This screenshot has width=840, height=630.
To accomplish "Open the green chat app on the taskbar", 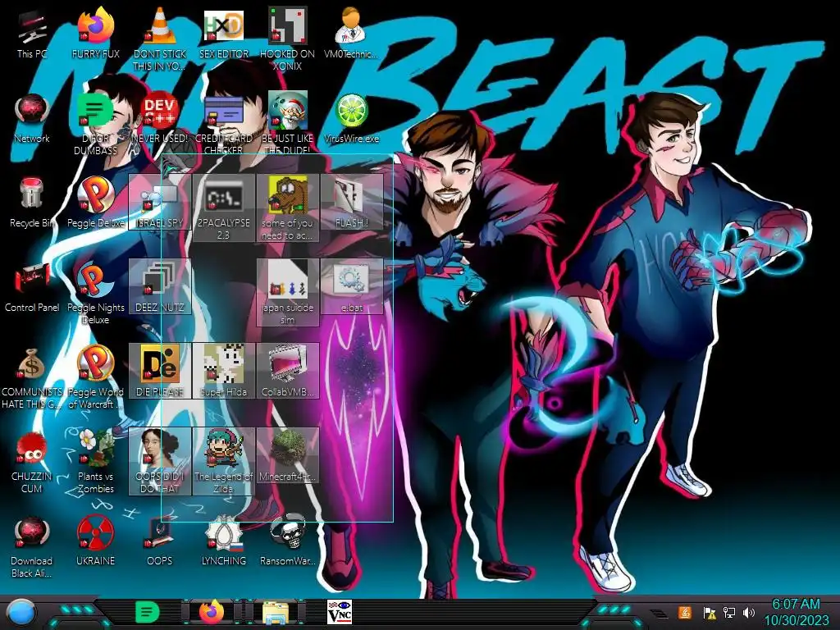I will click(x=148, y=612).
